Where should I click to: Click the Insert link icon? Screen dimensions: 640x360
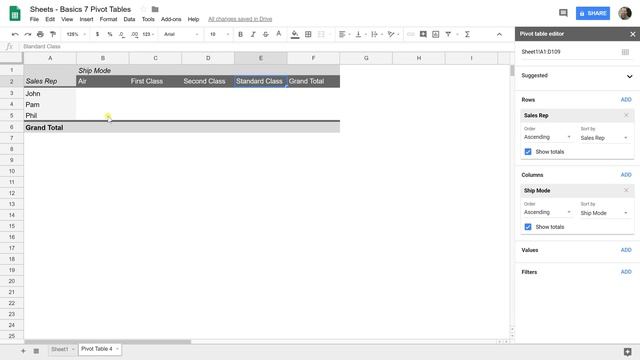411,34
